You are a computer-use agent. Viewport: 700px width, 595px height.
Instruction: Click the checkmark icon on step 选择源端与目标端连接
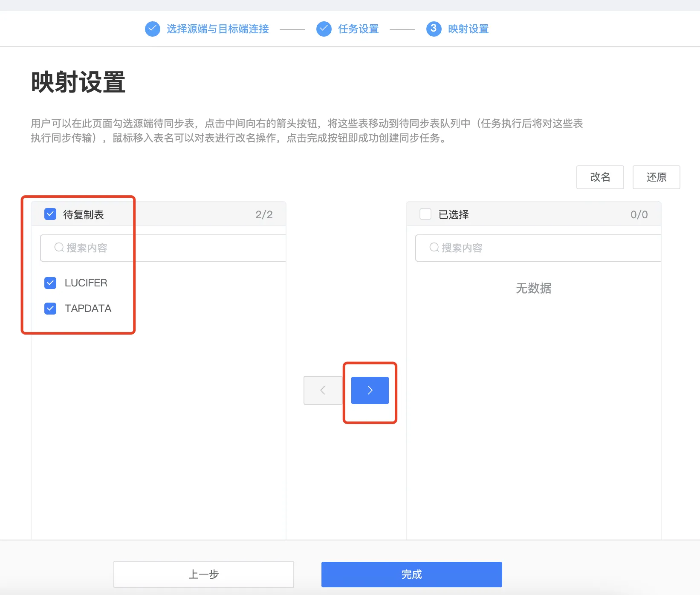[x=152, y=29]
